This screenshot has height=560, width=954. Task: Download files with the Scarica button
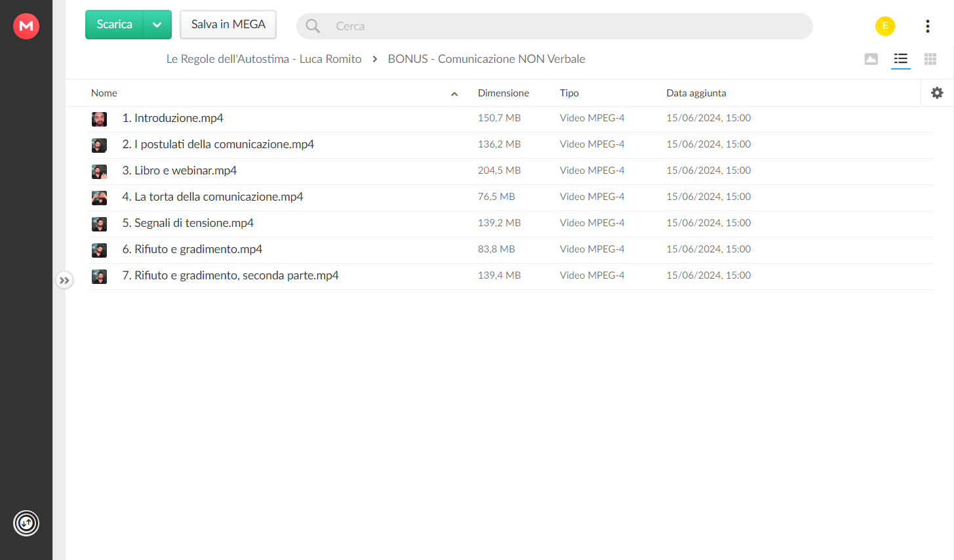[x=114, y=25]
